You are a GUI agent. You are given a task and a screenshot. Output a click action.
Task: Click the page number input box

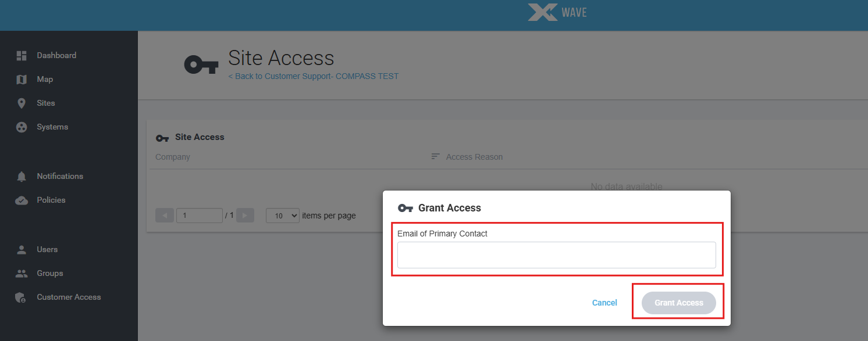pyautogui.click(x=200, y=216)
